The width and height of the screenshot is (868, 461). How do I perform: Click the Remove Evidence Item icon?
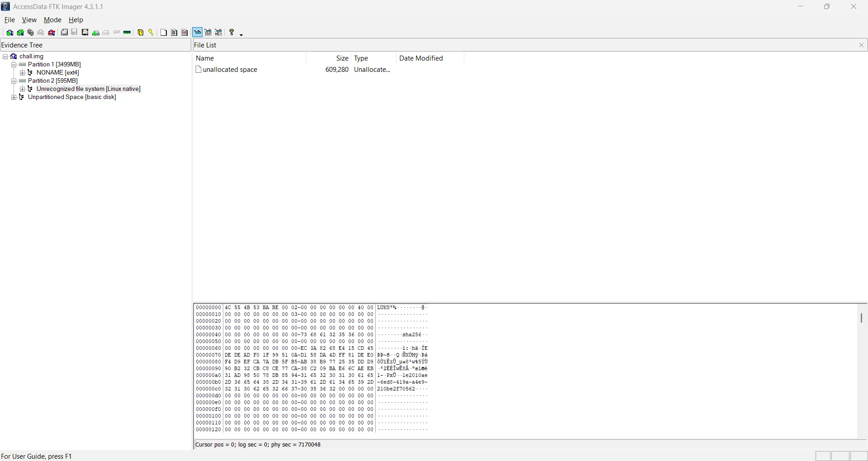(x=41, y=33)
